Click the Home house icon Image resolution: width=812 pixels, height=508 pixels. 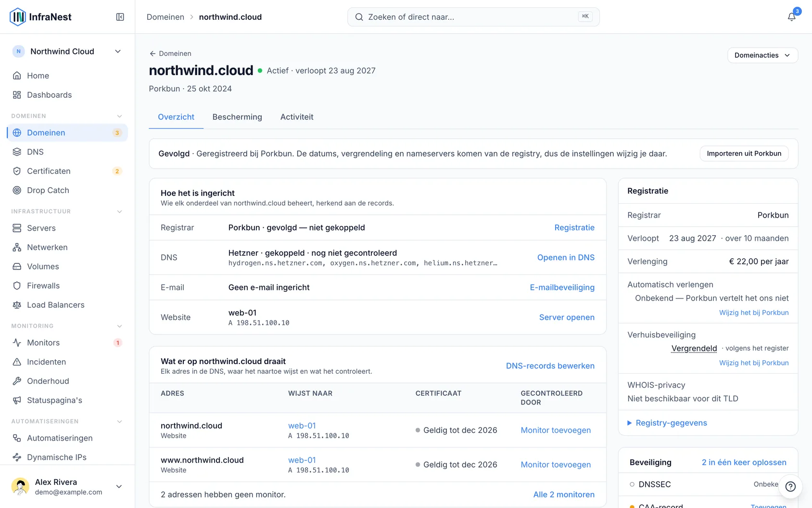[x=17, y=76]
